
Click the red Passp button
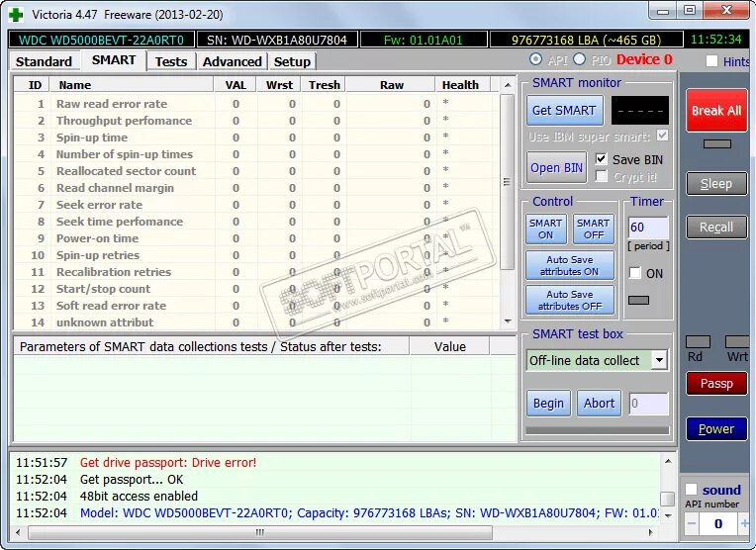pyautogui.click(x=716, y=383)
